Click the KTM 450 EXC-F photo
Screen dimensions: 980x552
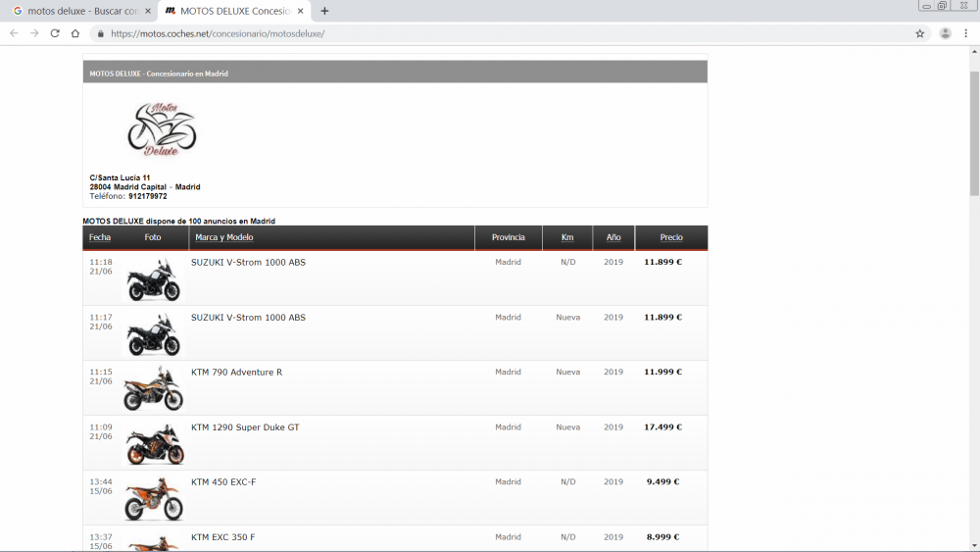click(154, 498)
